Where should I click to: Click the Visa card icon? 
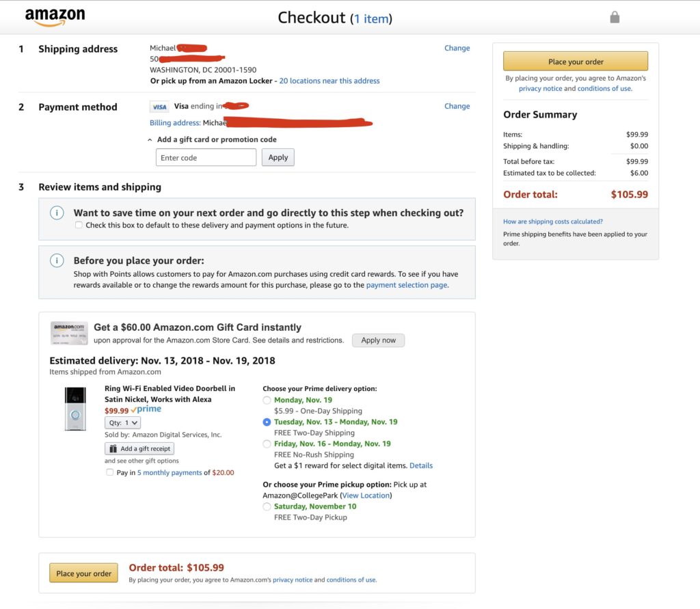[x=159, y=107]
